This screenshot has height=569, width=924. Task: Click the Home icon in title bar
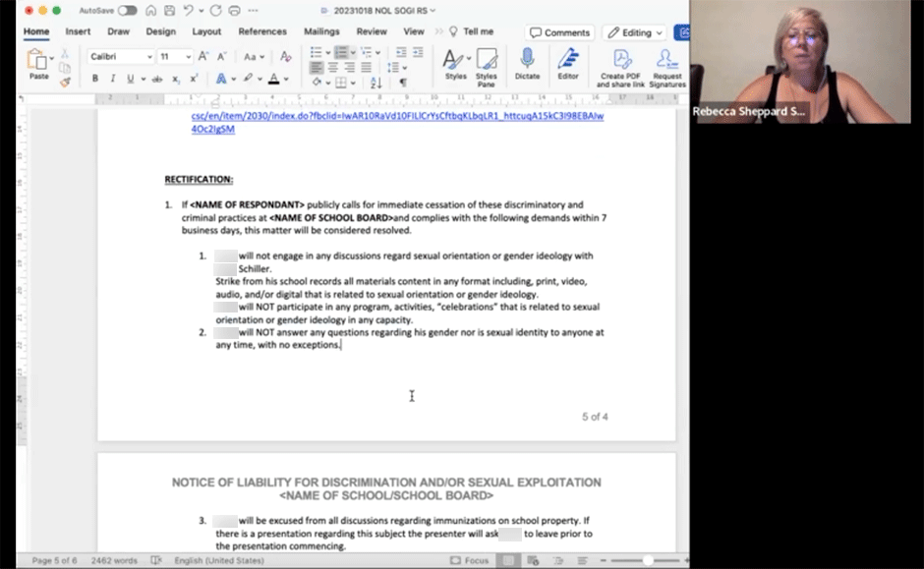coord(150,11)
